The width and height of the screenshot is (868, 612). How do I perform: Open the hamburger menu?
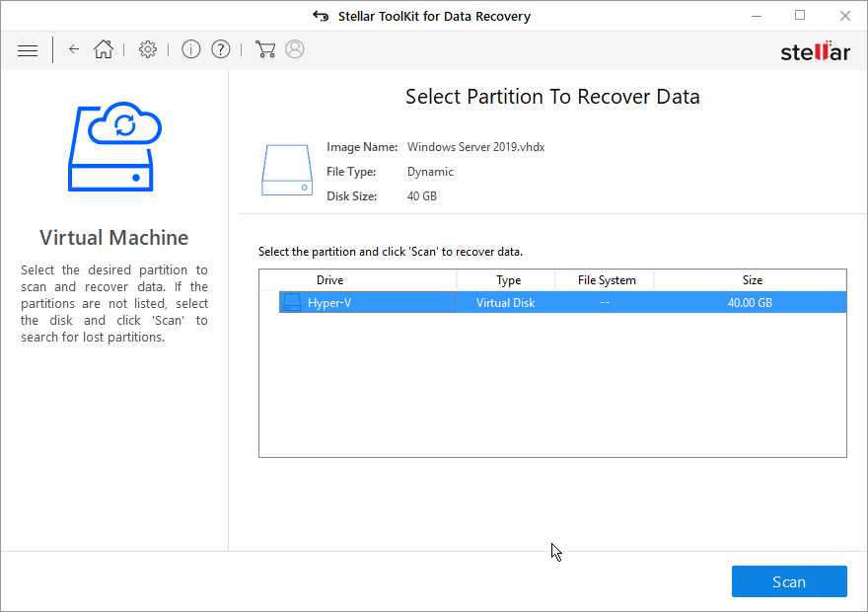pyautogui.click(x=28, y=50)
